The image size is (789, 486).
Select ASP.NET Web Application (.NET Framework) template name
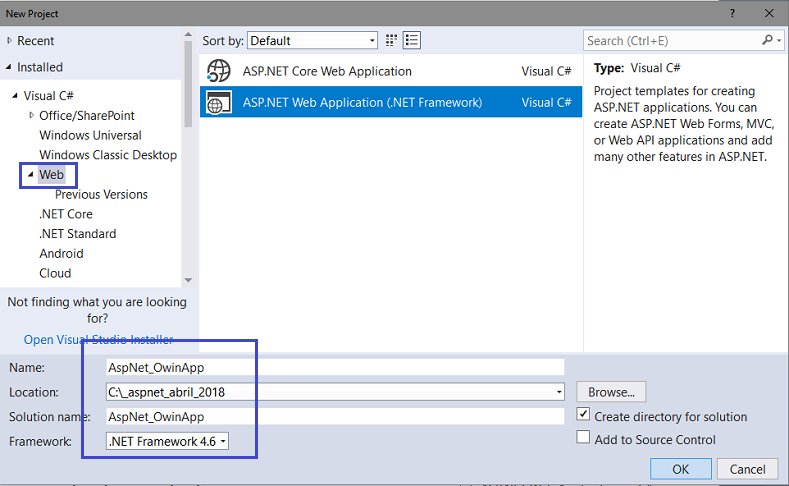[362, 102]
